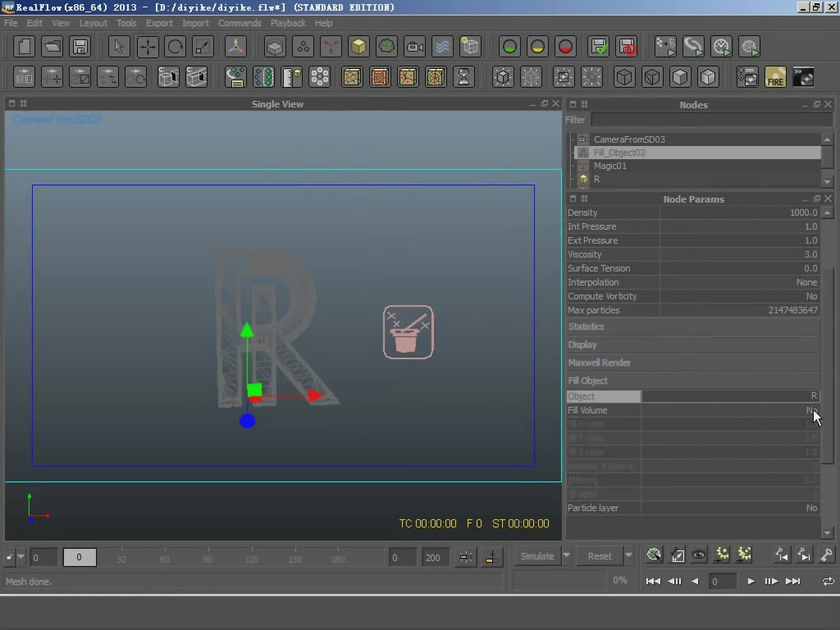Go to first frame playback button
Image resolution: width=840 pixels, height=630 pixels.
652,582
